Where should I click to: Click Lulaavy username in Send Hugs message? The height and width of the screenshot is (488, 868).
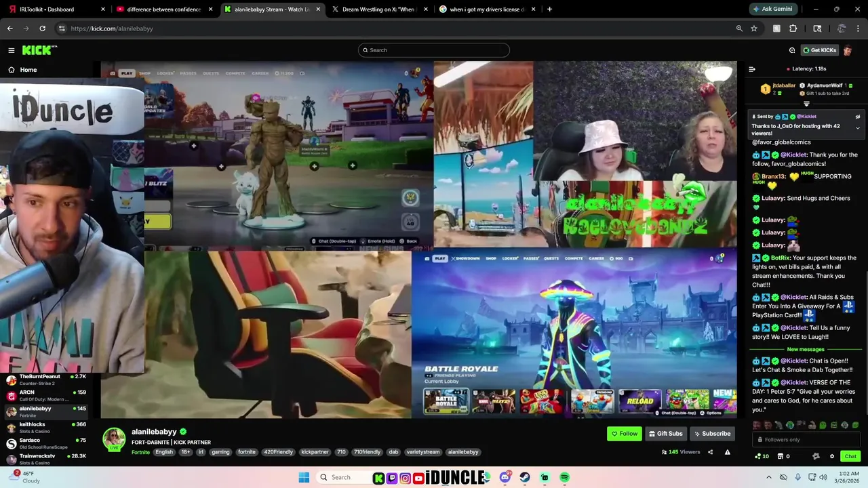773,199
